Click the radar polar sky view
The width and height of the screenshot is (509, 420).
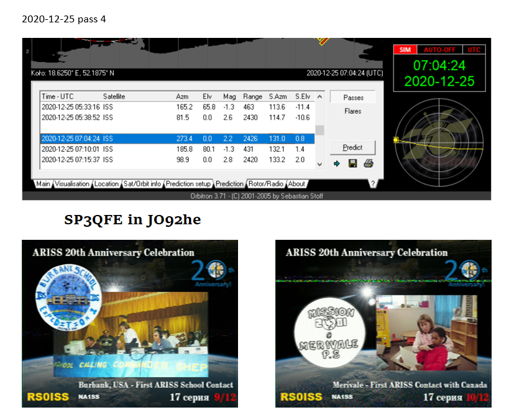coord(439,142)
